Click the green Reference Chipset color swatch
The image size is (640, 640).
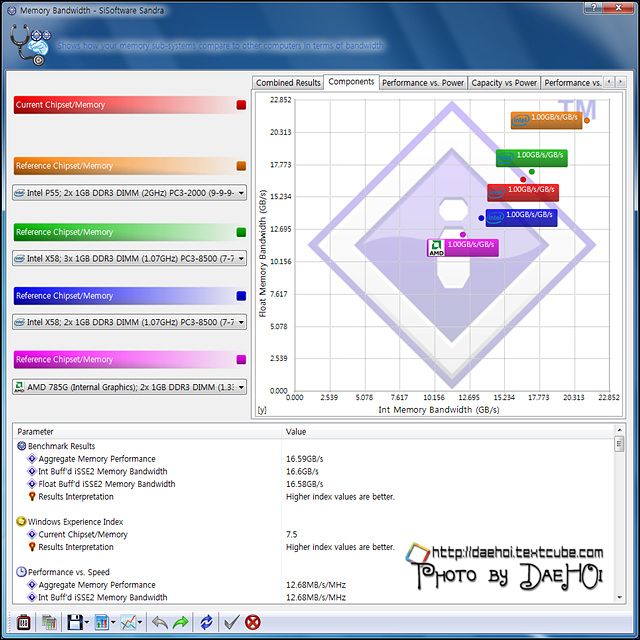pos(241,232)
